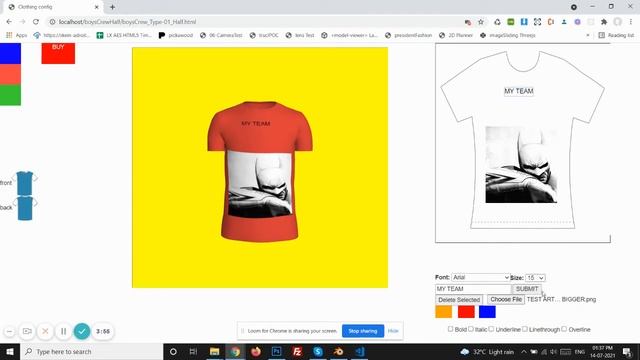Open Visual Studio Code from the taskbar
640x360 pixels.
[360, 351]
